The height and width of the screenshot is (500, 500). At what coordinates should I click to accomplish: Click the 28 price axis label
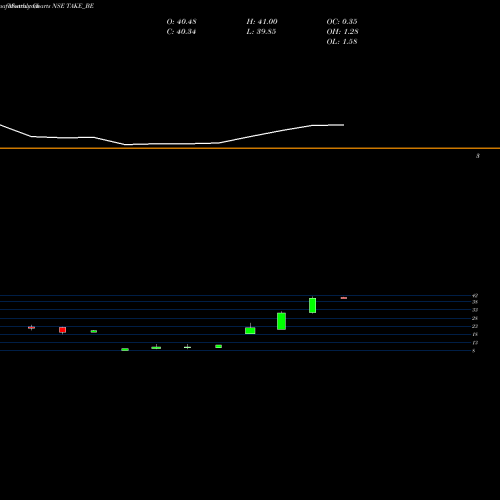pyautogui.click(x=475, y=318)
